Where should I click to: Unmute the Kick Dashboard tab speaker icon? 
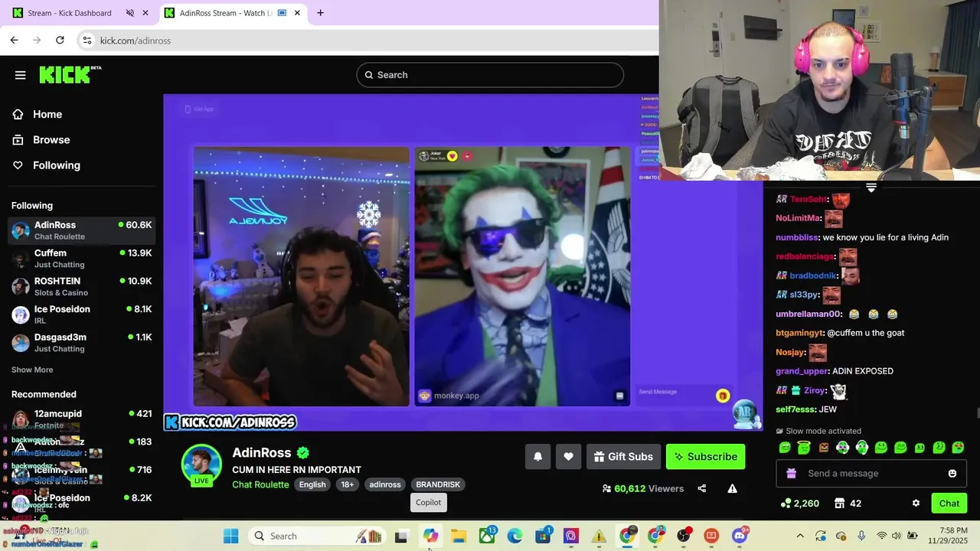click(x=129, y=13)
